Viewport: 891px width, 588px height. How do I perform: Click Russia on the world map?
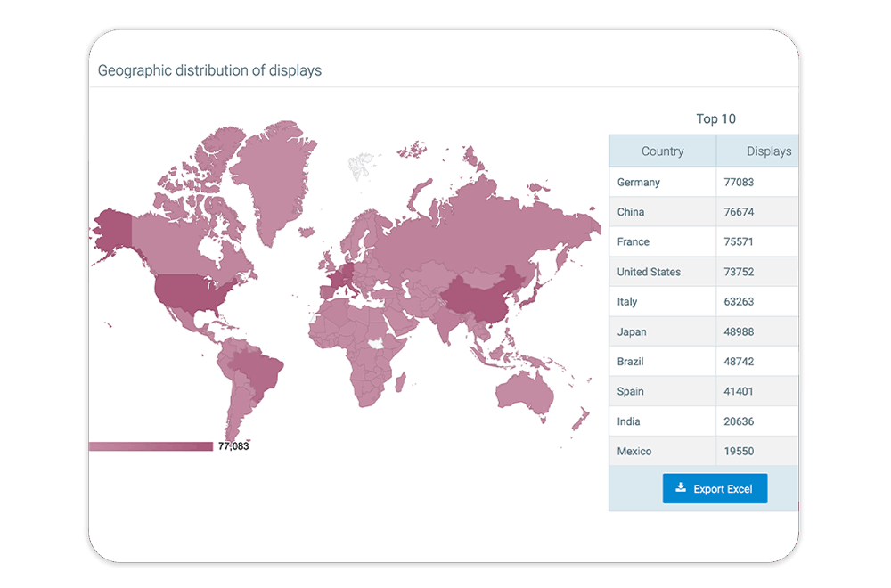tap(481, 232)
